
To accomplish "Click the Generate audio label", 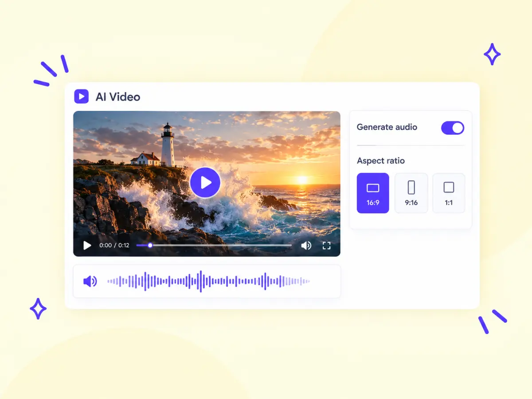I will [387, 127].
